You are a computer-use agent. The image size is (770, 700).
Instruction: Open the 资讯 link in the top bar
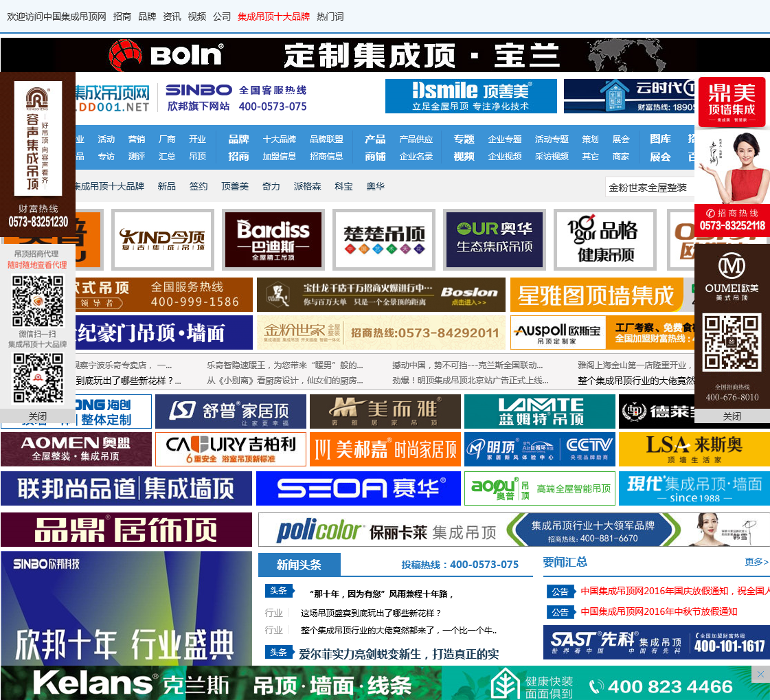[172, 16]
